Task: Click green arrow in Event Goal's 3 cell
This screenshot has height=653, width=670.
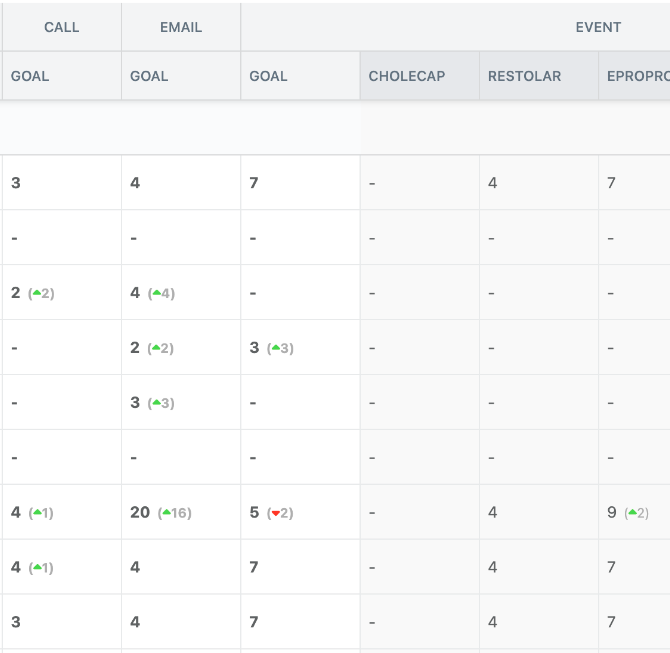Action: click(276, 349)
